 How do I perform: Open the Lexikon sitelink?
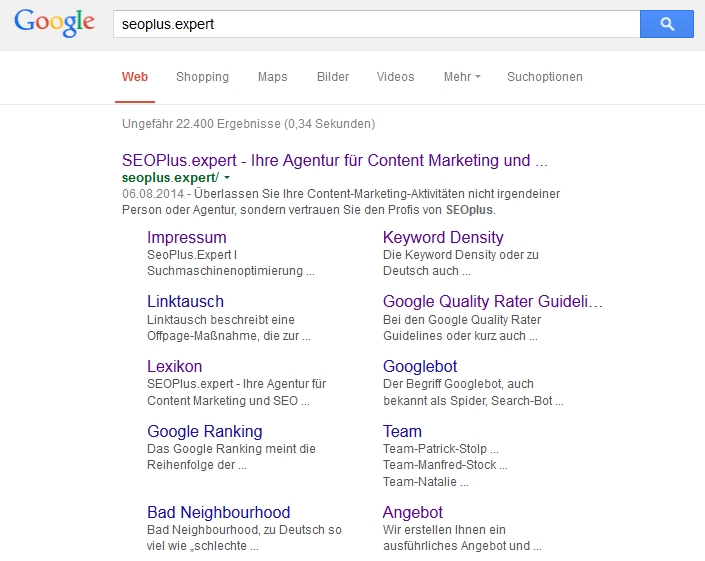pos(174,366)
